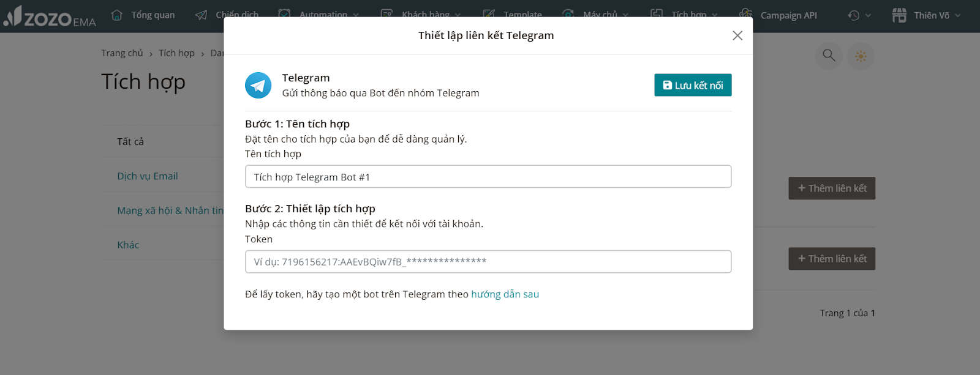This screenshot has width=980, height=375.
Task: Close the Thiết lập liên kết Telegram dialog
Action: (737, 35)
